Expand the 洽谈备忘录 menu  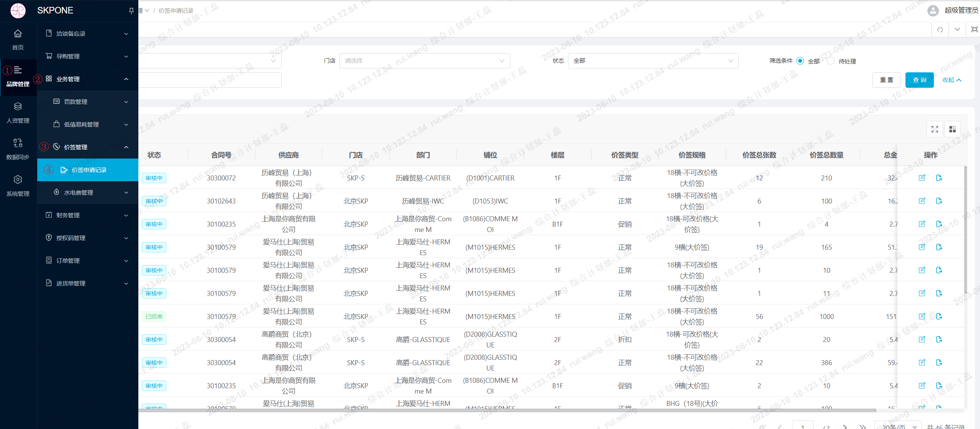(x=88, y=33)
